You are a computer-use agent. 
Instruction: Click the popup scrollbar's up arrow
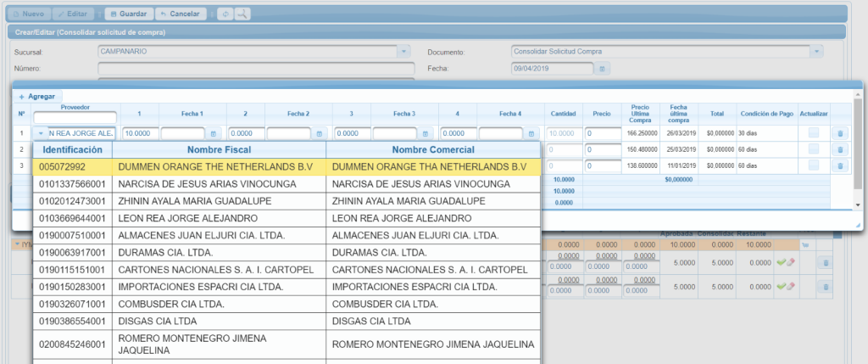[x=858, y=95]
